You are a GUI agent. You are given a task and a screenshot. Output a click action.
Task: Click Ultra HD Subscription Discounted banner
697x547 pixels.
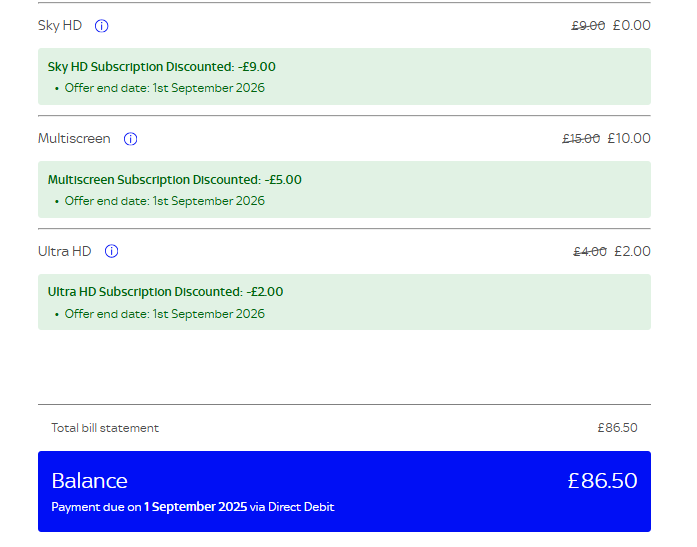click(344, 302)
